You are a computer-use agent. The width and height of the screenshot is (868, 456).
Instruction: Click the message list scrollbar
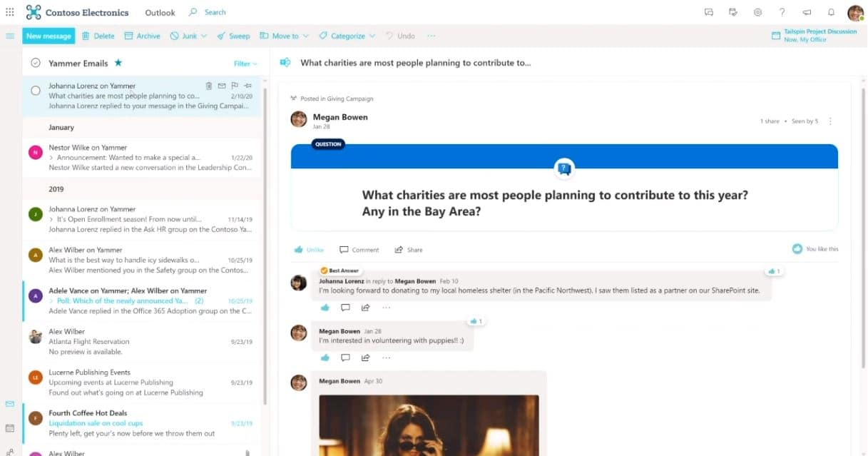(265, 246)
